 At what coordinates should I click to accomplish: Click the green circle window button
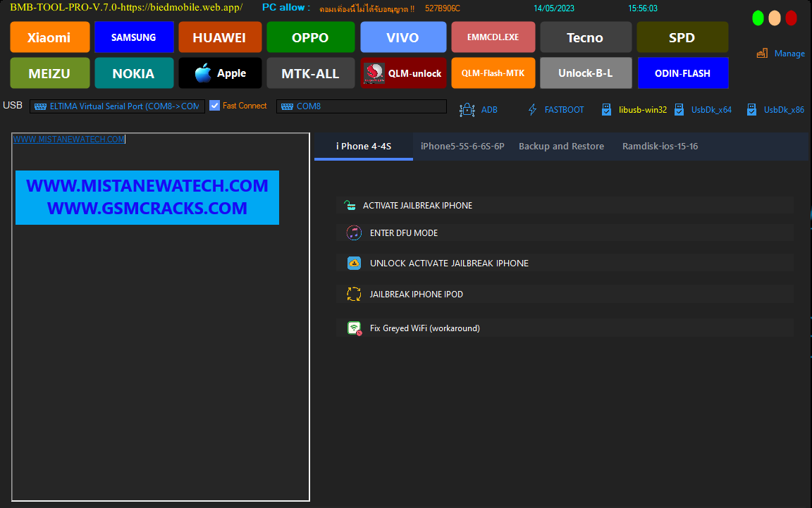pyautogui.click(x=758, y=18)
